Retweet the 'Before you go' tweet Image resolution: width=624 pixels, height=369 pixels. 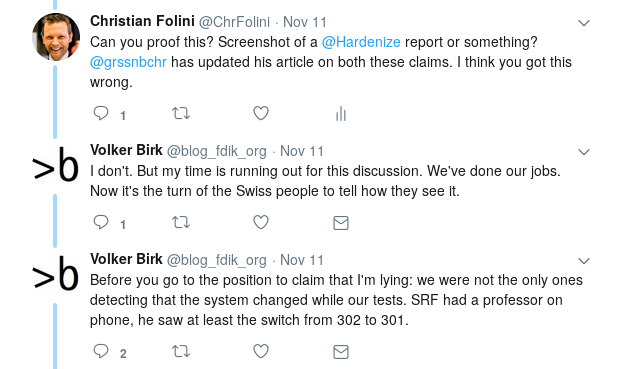coord(181,351)
